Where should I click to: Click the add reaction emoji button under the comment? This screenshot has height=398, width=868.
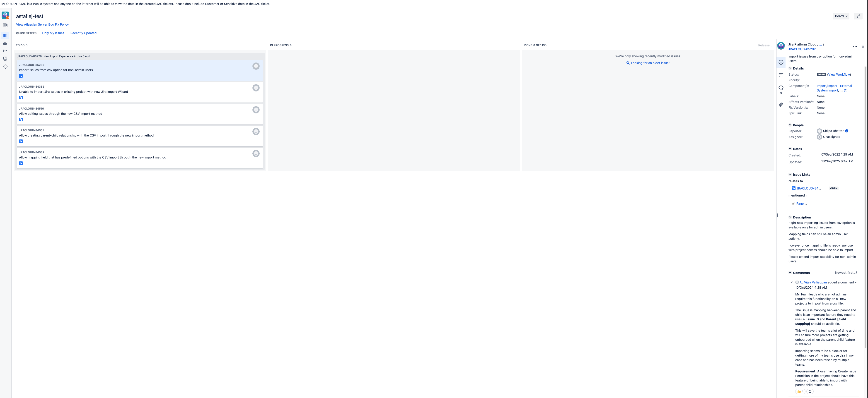[x=810, y=391]
